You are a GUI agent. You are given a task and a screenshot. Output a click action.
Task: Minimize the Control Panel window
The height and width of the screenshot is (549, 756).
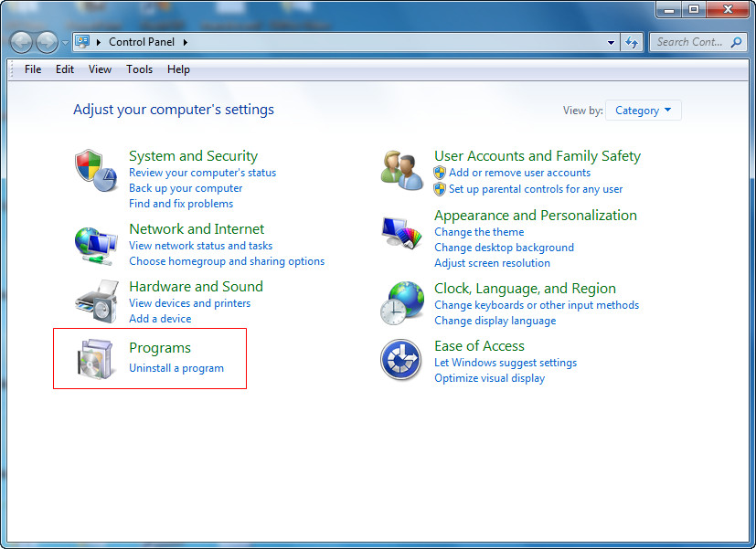point(669,9)
